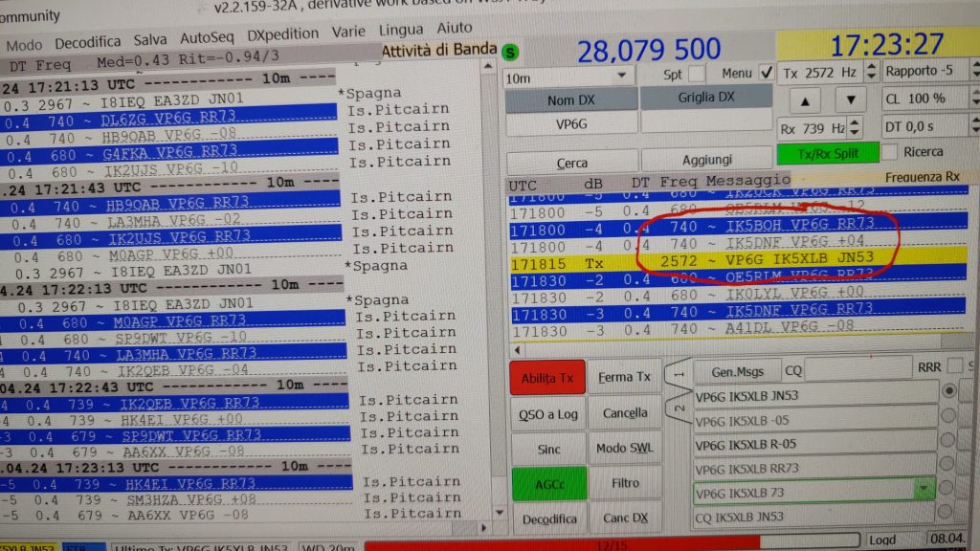The height and width of the screenshot is (551, 980).
Task: Select the yellow Tx line VP6G IK5XLB JN53
Action: click(x=738, y=261)
